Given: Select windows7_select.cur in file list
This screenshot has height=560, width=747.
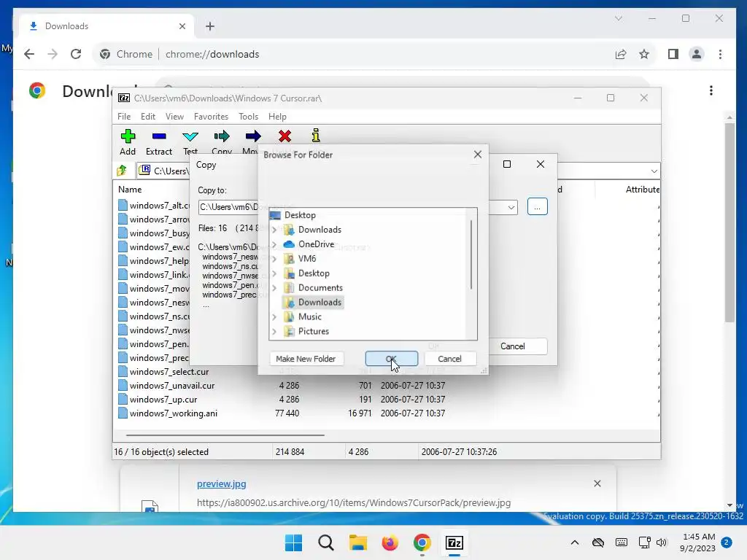Looking at the screenshot, I should pyautogui.click(x=169, y=372).
